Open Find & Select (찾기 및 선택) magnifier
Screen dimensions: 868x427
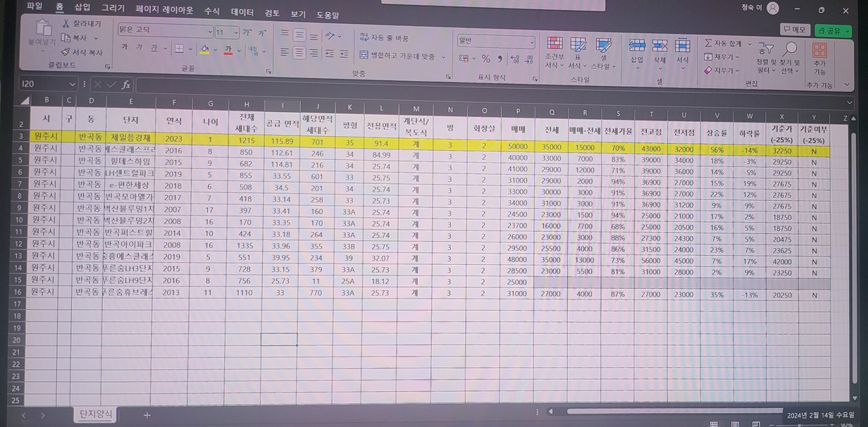(790, 57)
